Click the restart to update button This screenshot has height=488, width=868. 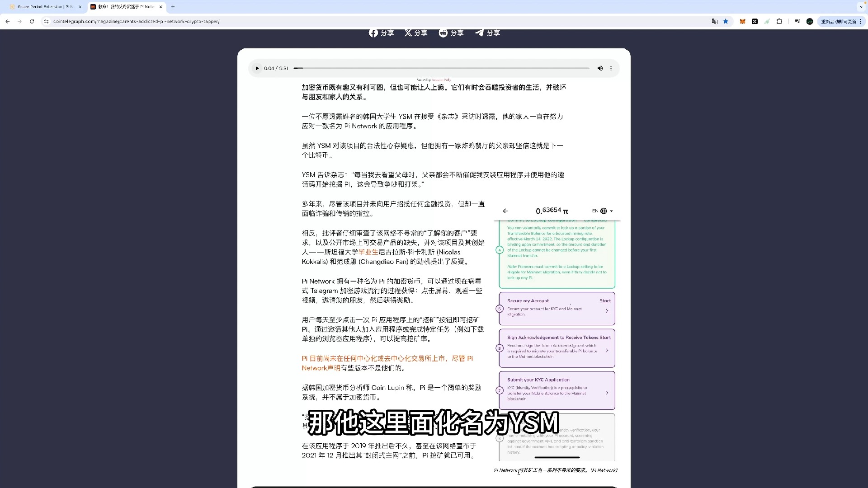tap(838, 21)
